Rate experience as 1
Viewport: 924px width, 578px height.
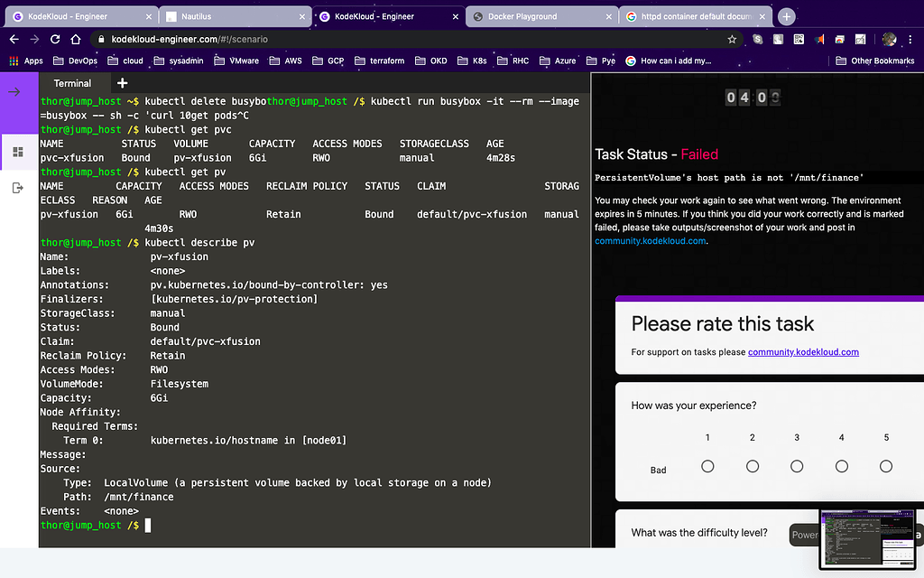coord(707,466)
